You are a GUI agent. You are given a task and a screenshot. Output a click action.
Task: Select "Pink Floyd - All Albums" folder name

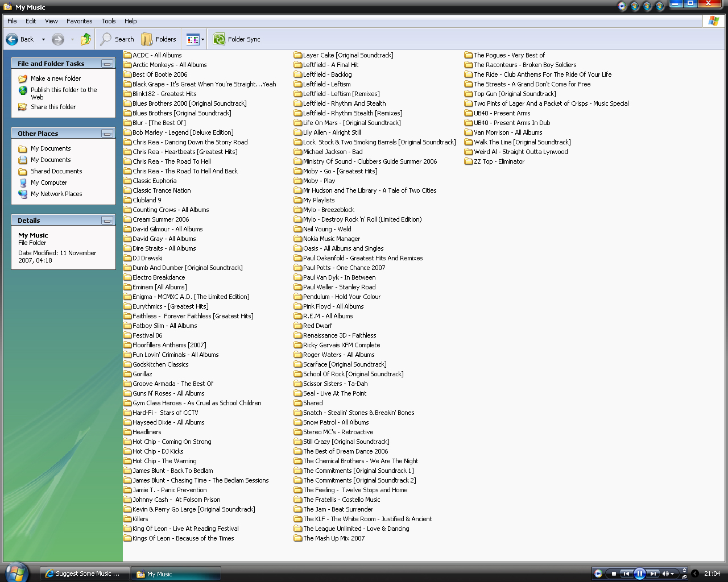(x=333, y=306)
